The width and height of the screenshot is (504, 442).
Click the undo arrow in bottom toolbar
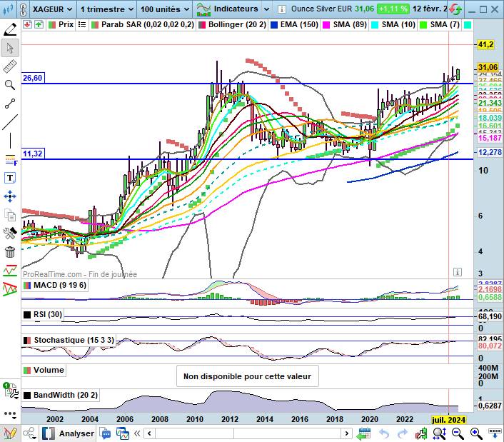pos(384,433)
